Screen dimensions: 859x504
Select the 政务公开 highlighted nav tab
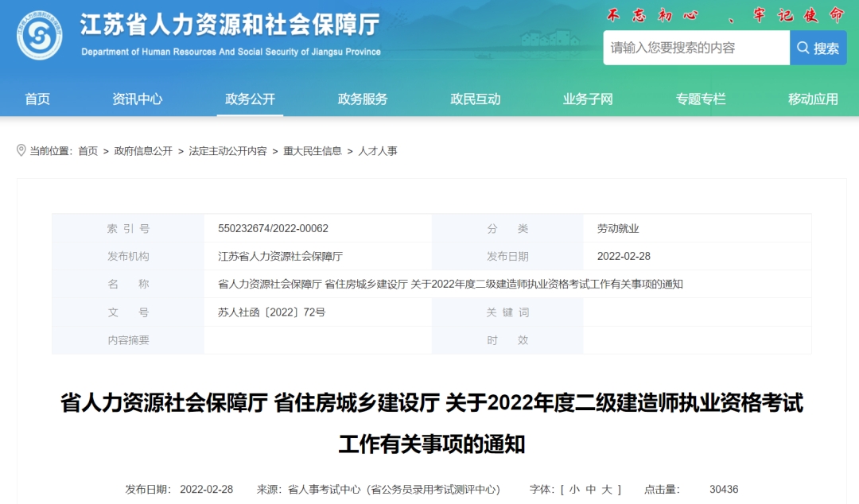pyautogui.click(x=251, y=99)
